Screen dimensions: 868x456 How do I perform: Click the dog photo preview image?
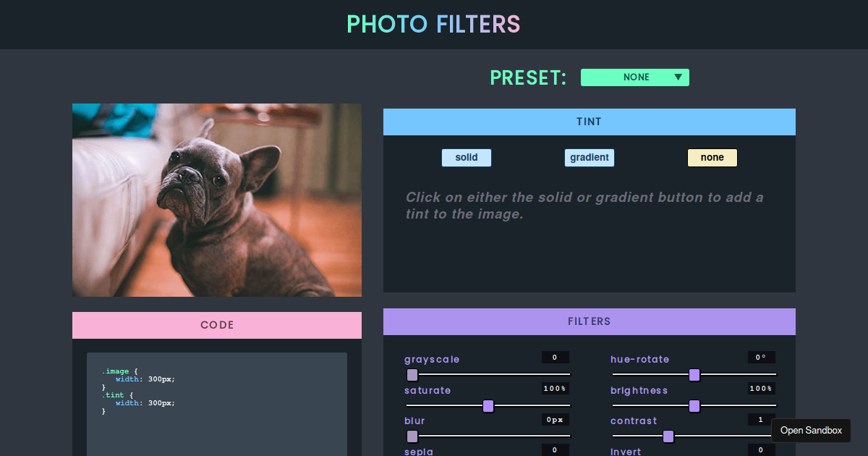coord(217,200)
